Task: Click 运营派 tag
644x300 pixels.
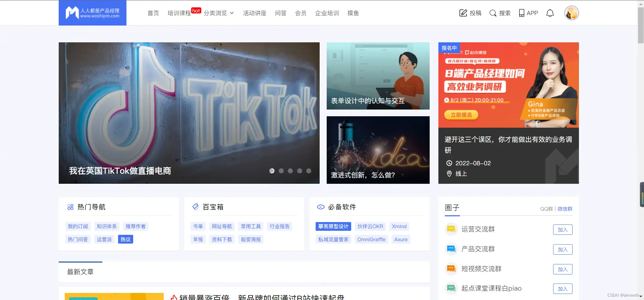Action: click(x=104, y=240)
